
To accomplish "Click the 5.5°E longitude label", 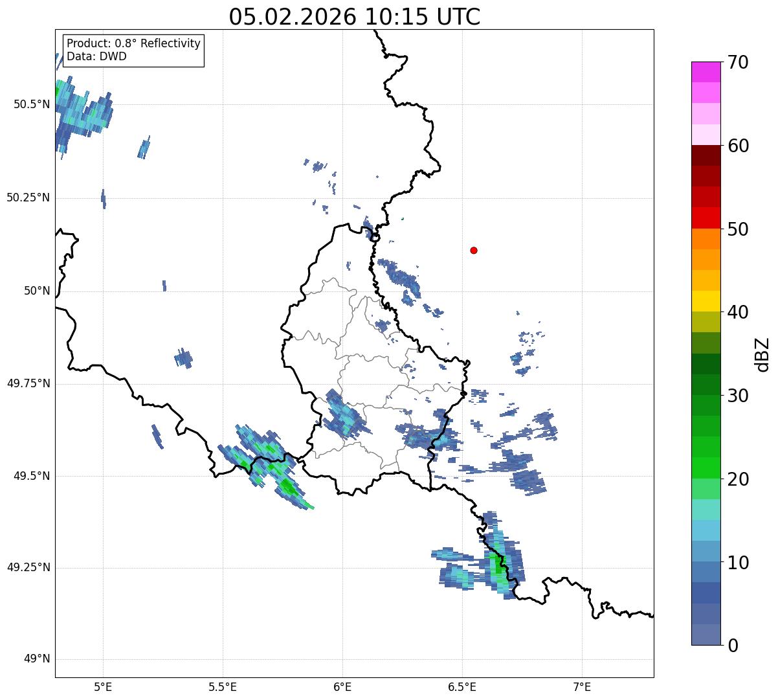I will [223, 686].
